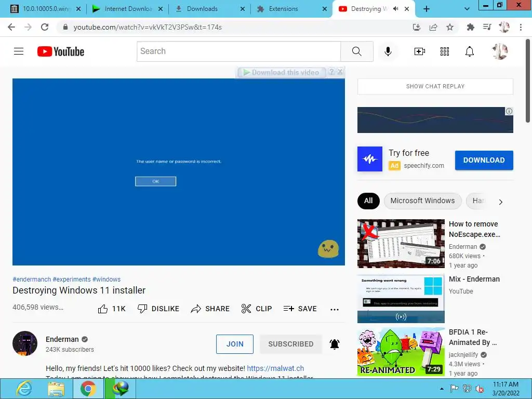Show chat replay
This screenshot has width=532, height=399.
click(435, 86)
